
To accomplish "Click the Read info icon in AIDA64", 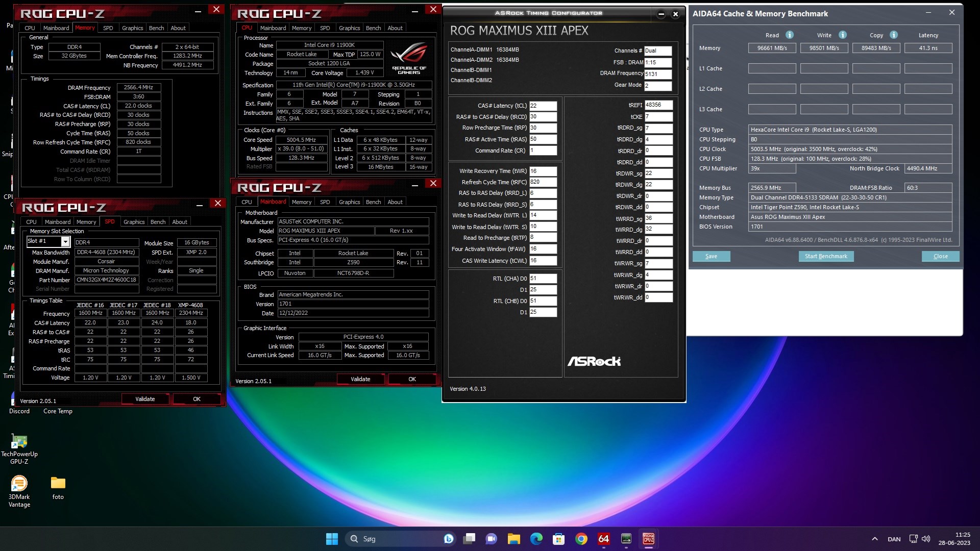I will tap(790, 35).
